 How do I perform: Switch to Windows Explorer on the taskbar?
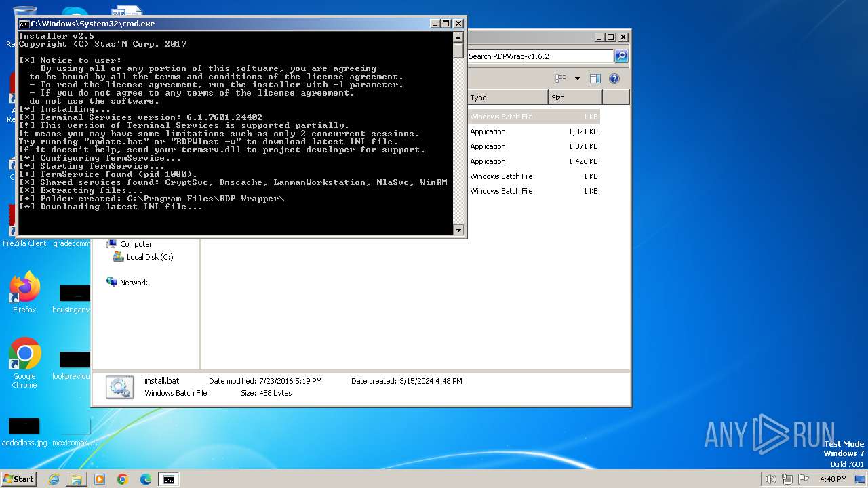point(77,479)
